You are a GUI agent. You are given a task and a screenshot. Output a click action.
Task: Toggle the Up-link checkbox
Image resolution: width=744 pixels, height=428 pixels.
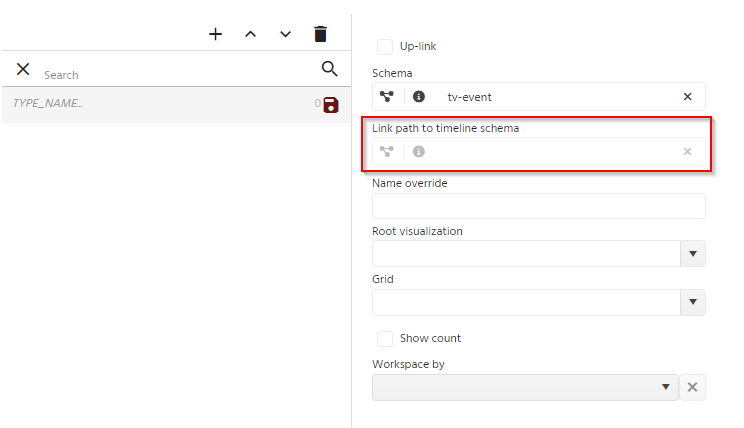(x=385, y=47)
